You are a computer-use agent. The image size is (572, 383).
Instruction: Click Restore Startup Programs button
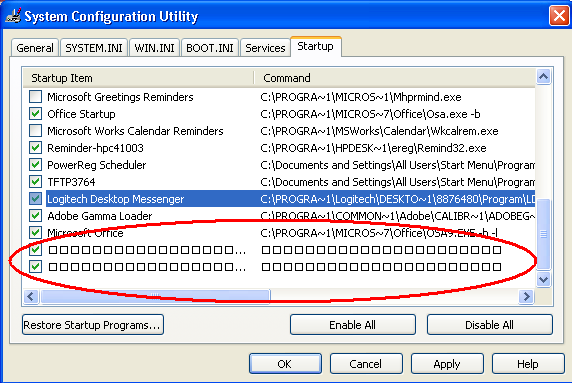pos(93,325)
